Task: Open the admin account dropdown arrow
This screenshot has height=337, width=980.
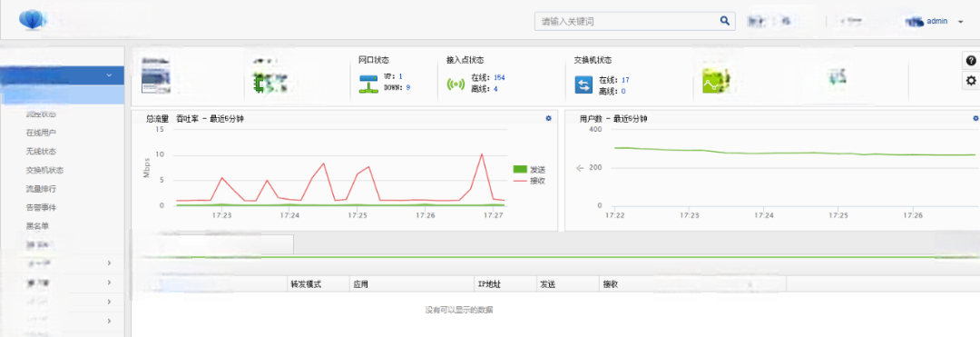Action: point(961,21)
